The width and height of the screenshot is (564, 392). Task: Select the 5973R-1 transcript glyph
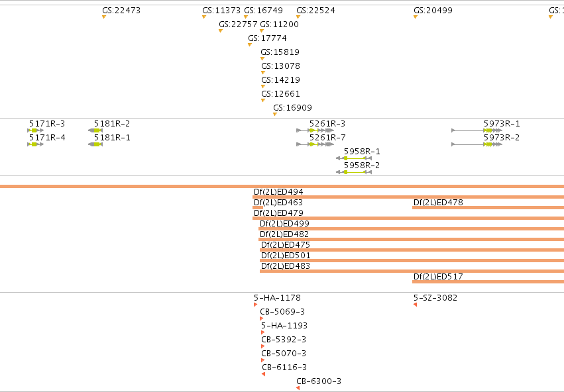pyautogui.click(x=477, y=130)
